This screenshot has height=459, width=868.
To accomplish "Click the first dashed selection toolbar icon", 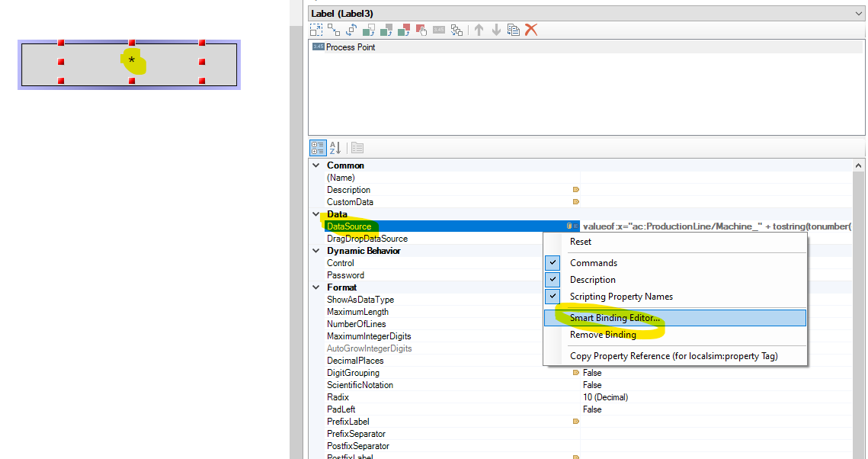I will pos(316,30).
